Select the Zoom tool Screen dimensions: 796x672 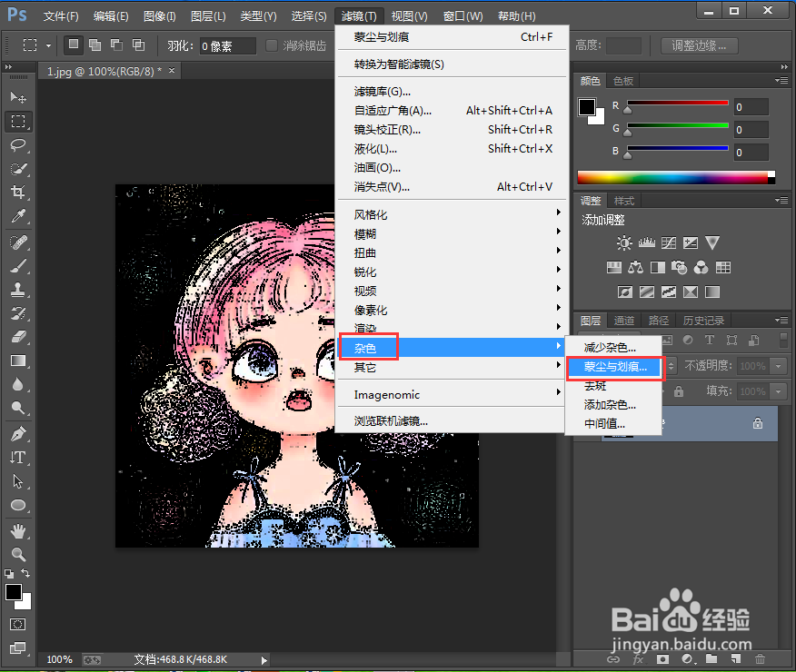18,554
